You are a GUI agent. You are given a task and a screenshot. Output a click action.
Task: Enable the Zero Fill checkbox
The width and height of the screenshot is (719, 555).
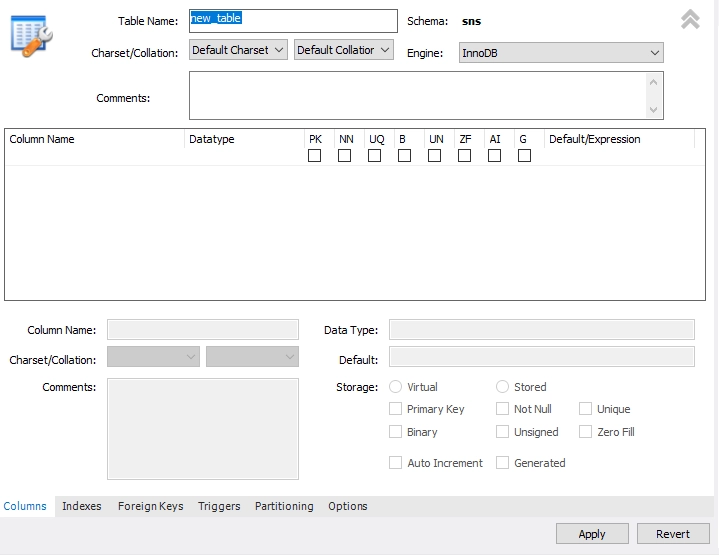tap(586, 432)
